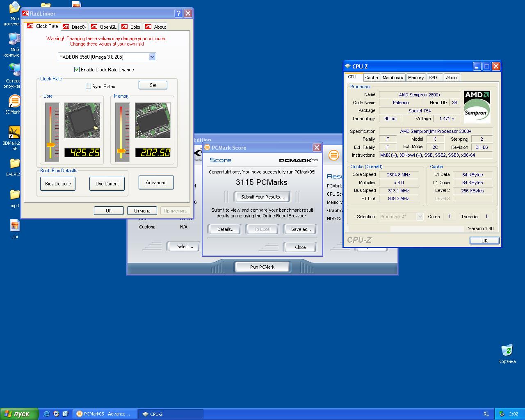Click the system tray icon near clock
This screenshot has height=420, width=525.
pyautogui.click(x=502, y=414)
